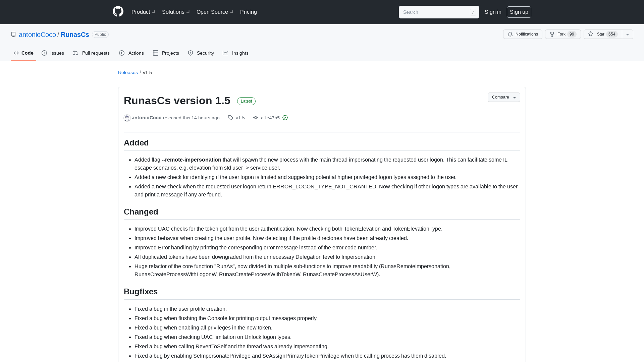Click the Sign in link
Image resolution: width=644 pixels, height=362 pixels.
point(493,12)
